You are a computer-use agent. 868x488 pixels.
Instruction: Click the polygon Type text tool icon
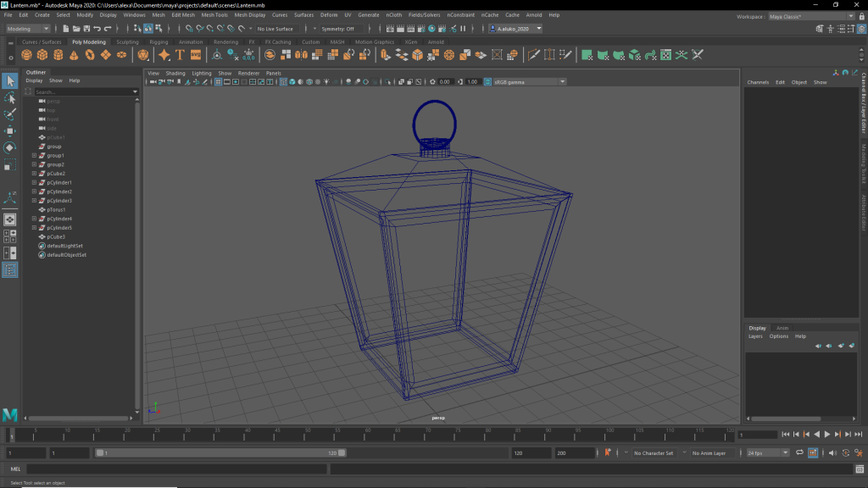[x=180, y=55]
